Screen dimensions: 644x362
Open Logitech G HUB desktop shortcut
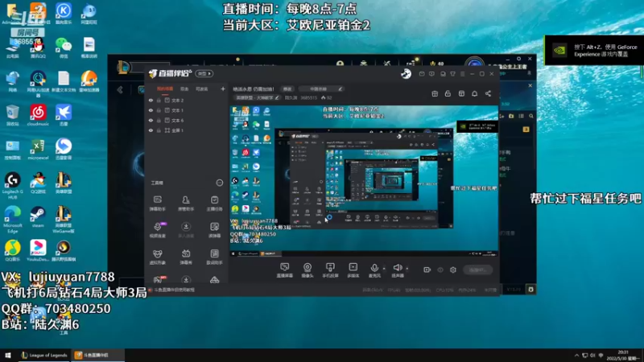pos(12,186)
